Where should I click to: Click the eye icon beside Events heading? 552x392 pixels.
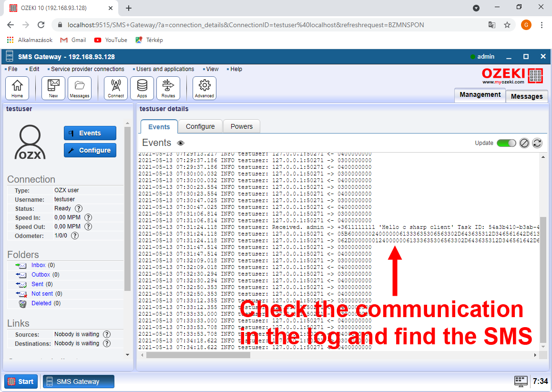181,143
